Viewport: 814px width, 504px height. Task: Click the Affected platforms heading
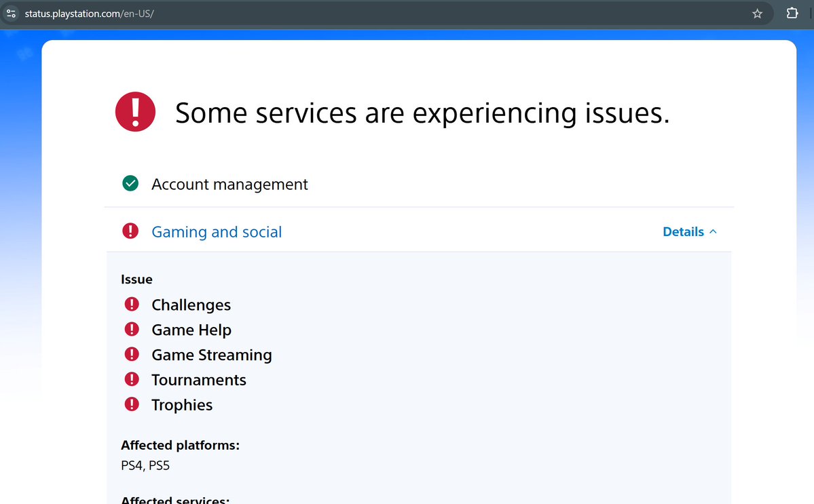[180, 446]
